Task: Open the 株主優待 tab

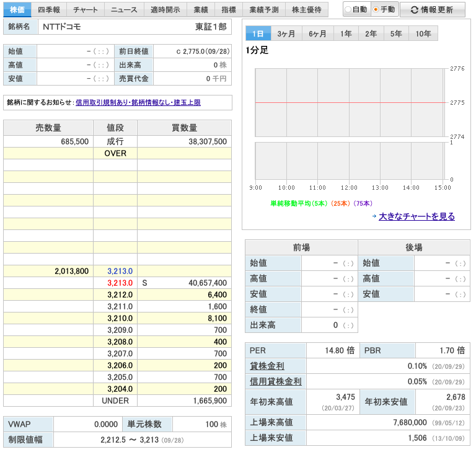Action: (x=307, y=10)
